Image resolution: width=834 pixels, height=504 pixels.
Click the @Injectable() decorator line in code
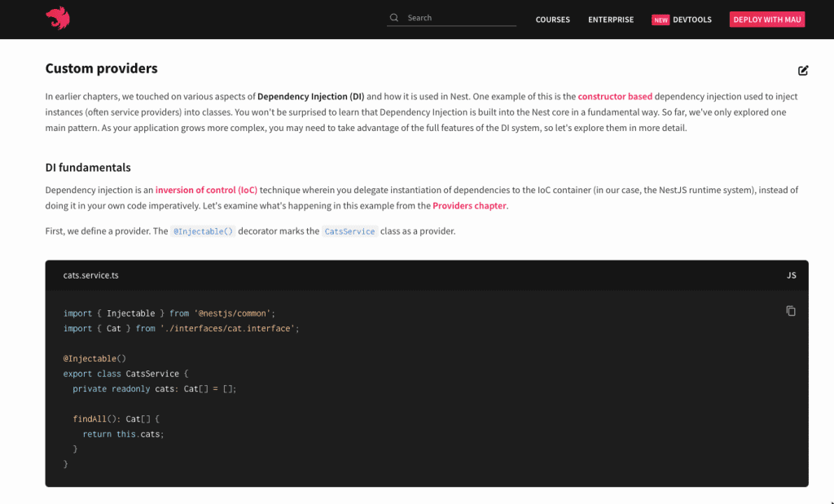point(94,359)
